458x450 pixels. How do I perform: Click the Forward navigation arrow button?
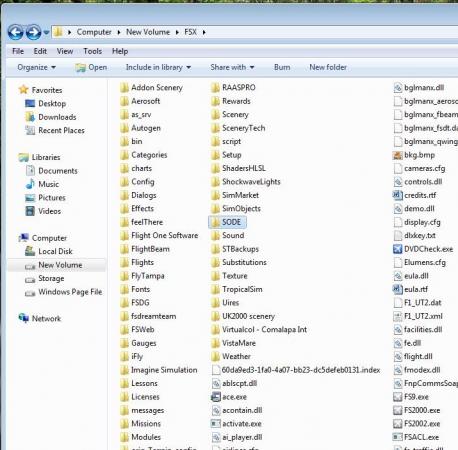[x=34, y=33]
